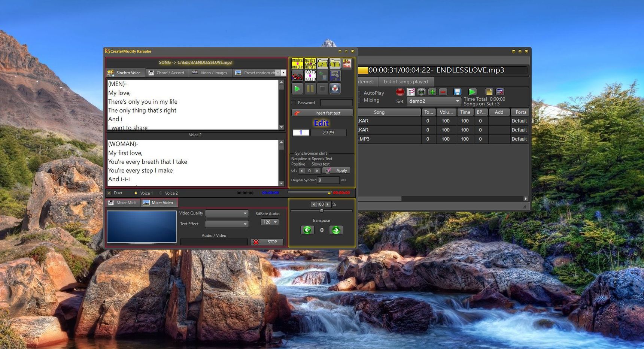The image size is (644, 349).
Task: Click the Add column header
Action: pos(499,112)
